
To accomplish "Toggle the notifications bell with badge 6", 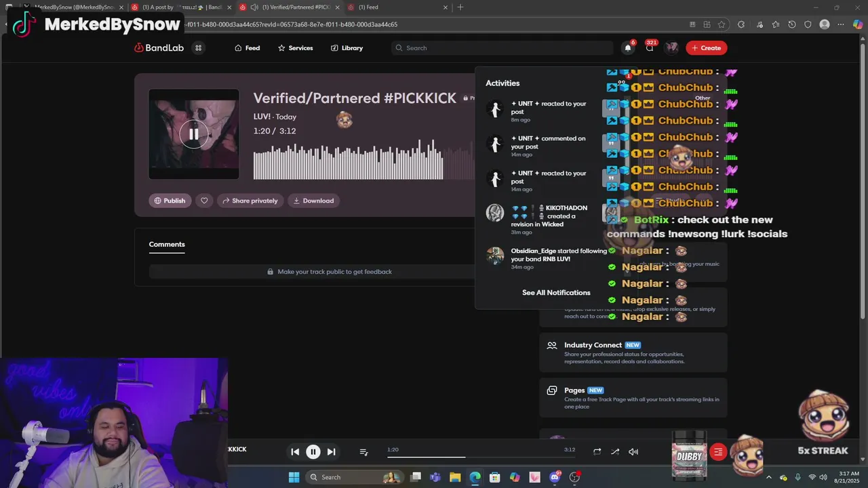I will [x=628, y=47].
